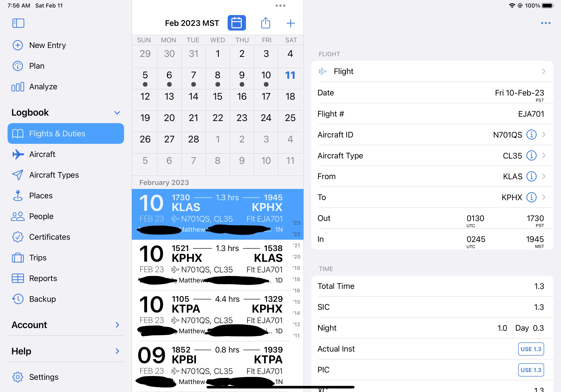Show info for KPHX destination airport
Image resolution: width=561 pixels, height=392 pixels.
tap(531, 197)
